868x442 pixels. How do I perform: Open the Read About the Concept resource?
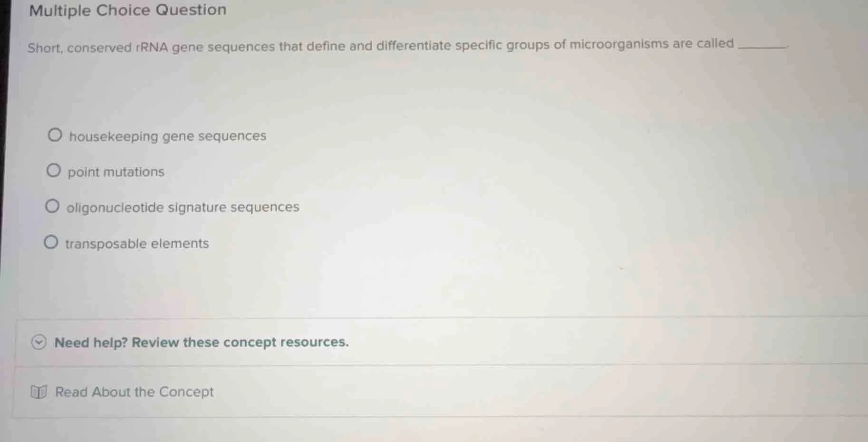pos(134,392)
